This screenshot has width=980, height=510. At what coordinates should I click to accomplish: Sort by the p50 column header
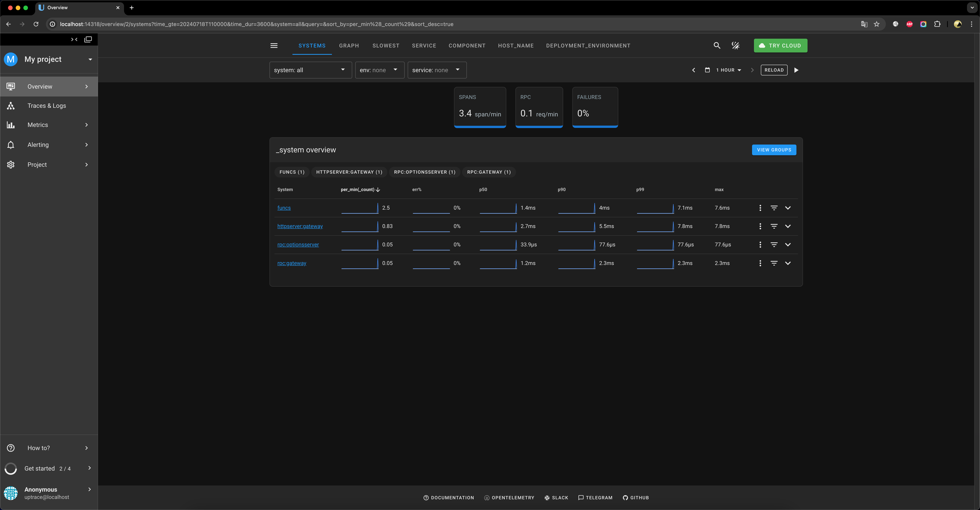coord(483,190)
